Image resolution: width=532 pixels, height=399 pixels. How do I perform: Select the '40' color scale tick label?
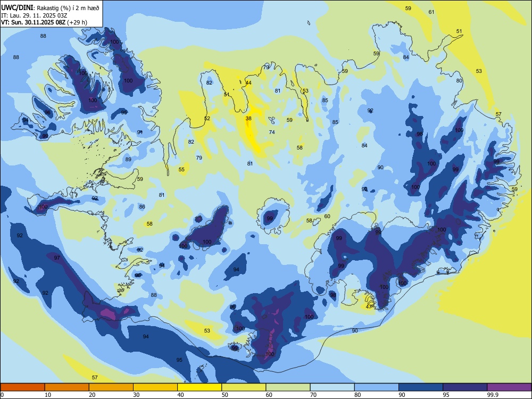[180, 395]
